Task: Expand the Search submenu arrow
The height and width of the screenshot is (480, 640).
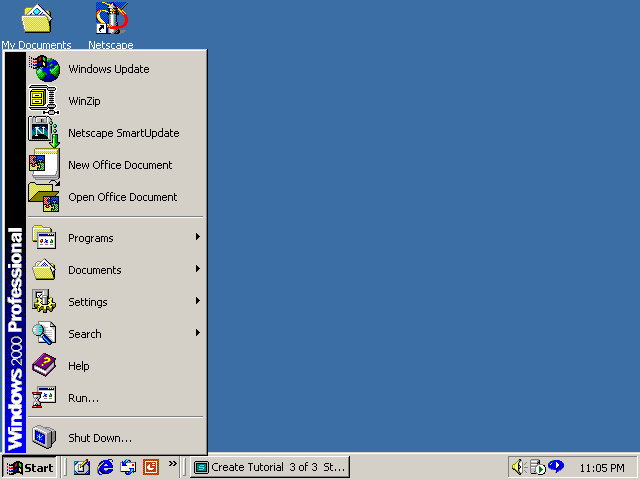Action: (198, 333)
